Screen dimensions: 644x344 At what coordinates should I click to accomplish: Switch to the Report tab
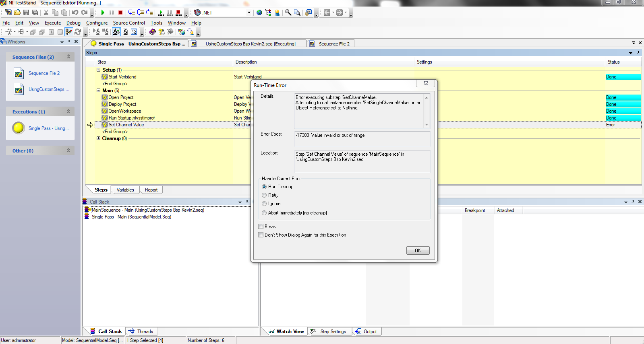point(151,190)
